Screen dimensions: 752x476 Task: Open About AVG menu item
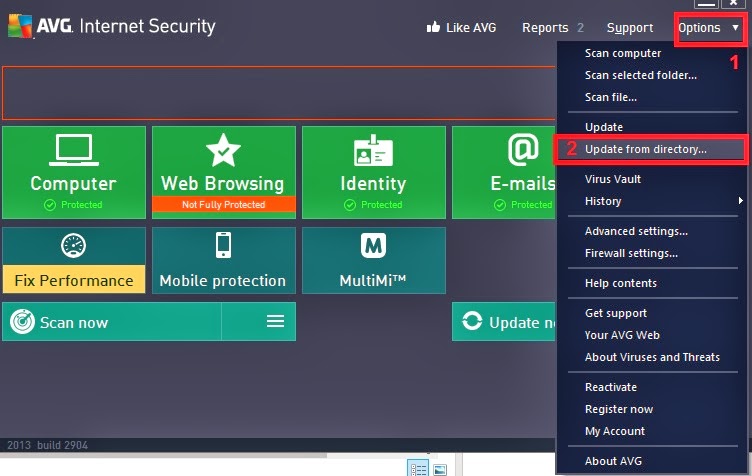(x=613, y=461)
